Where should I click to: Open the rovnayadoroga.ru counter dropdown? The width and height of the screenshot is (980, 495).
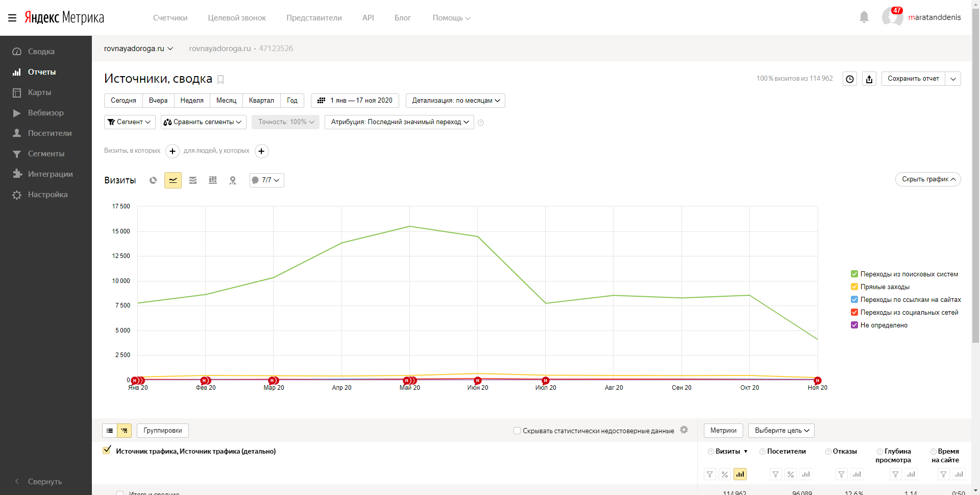pyautogui.click(x=138, y=49)
